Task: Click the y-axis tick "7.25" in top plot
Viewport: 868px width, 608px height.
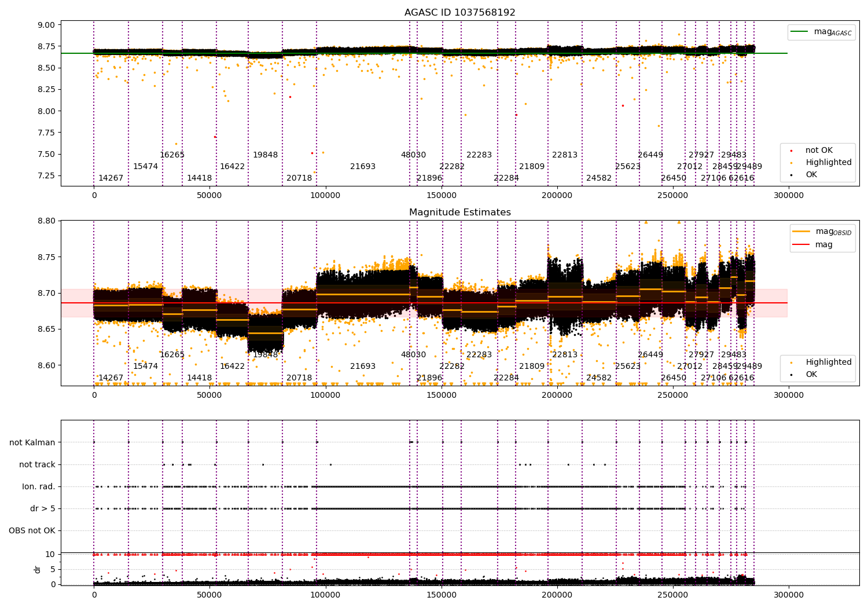Action: 46,176
